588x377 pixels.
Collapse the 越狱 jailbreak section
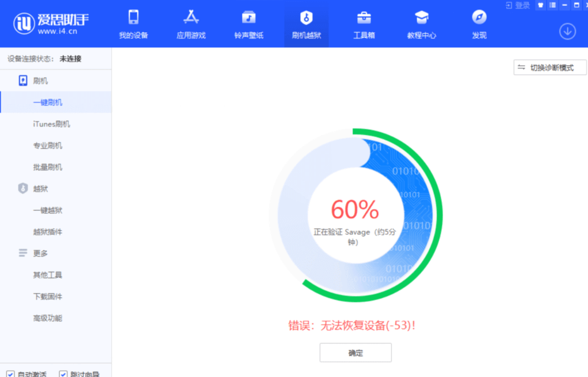click(40, 188)
